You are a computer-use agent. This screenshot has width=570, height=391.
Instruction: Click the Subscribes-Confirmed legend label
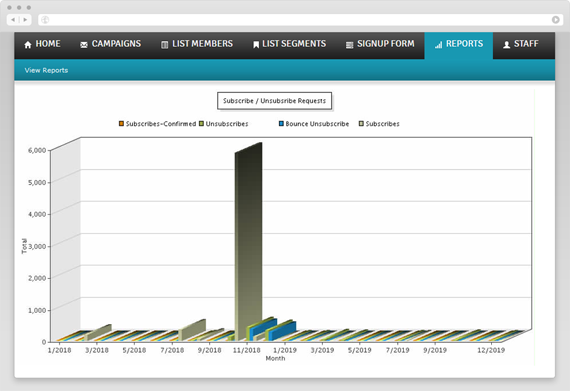pyautogui.click(x=161, y=124)
